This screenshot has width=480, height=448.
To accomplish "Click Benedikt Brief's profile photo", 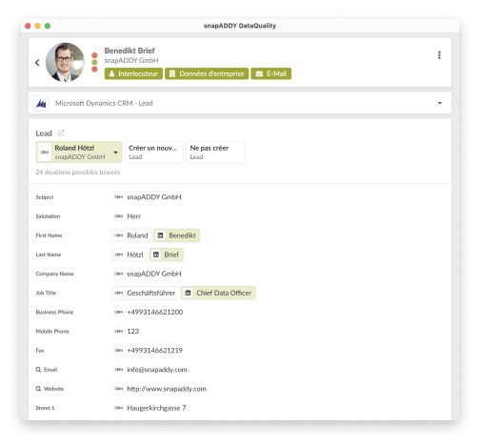I will [x=65, y=62].
